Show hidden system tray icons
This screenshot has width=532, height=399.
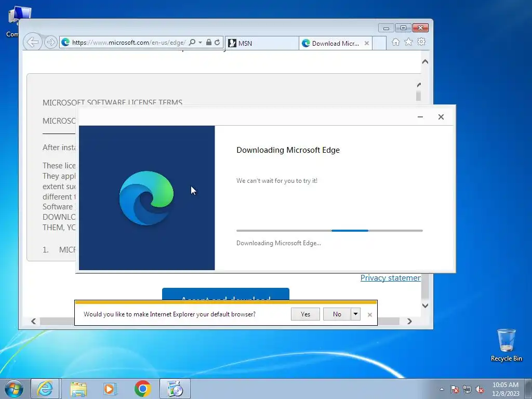point(442,389)
